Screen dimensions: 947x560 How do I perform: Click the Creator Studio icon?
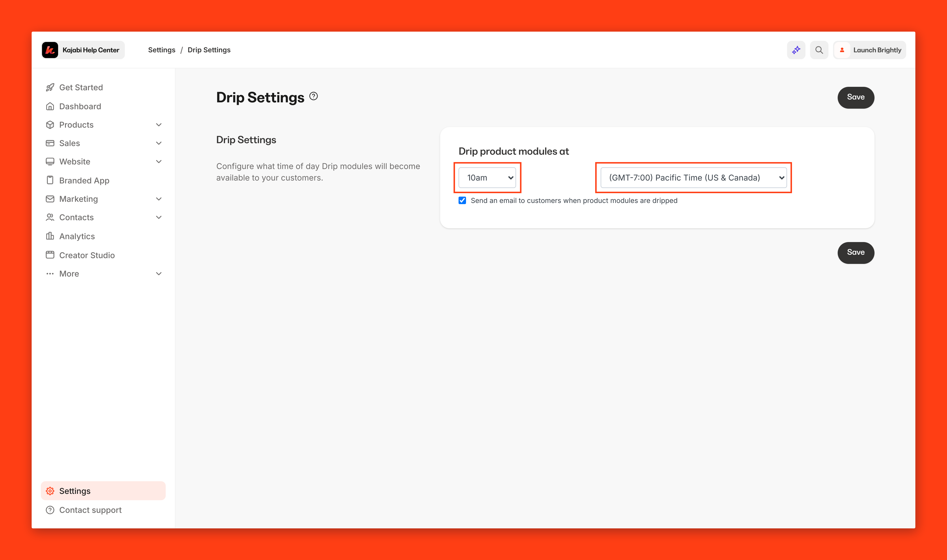(50, 255)
